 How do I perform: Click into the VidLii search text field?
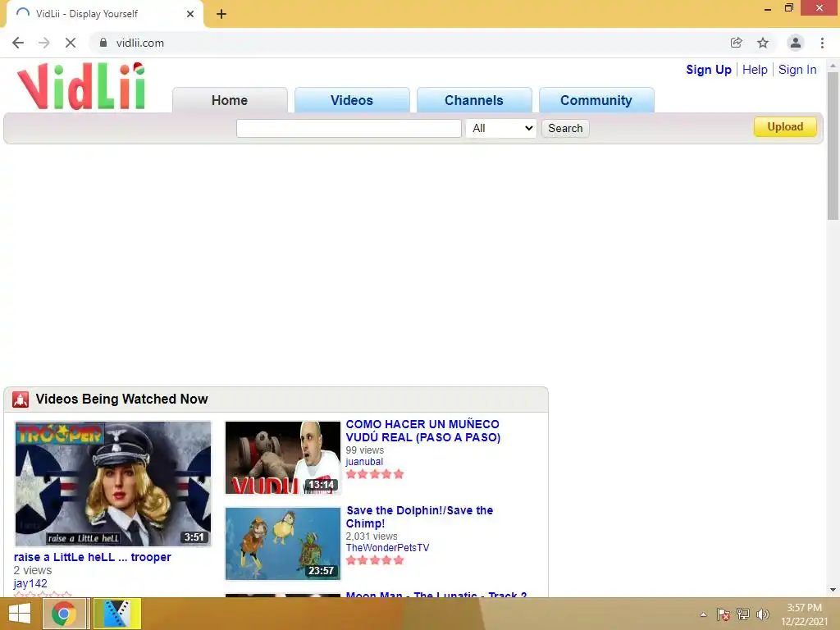point(349,128)
